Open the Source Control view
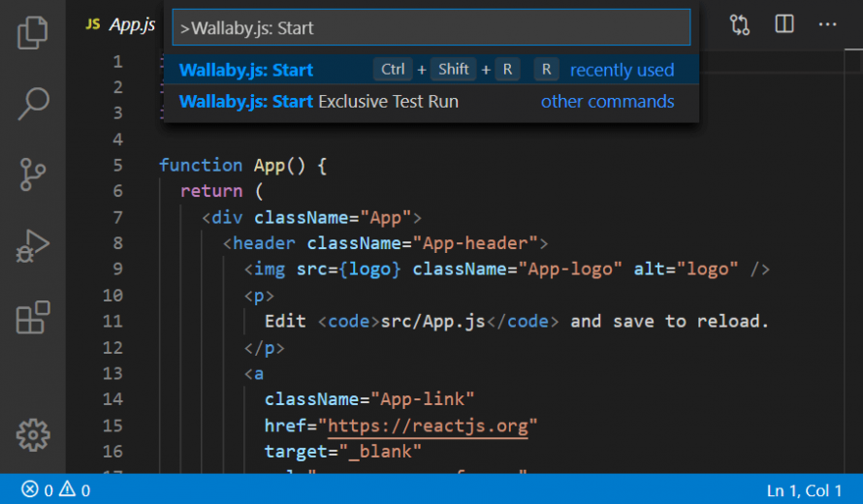Screen dimensions: 863x504 [x=32, y=174]
